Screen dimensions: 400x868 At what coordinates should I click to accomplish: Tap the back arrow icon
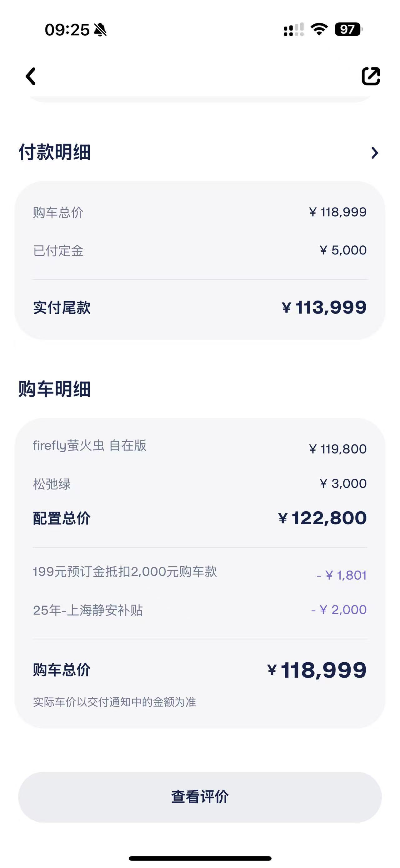click(31, 76)
